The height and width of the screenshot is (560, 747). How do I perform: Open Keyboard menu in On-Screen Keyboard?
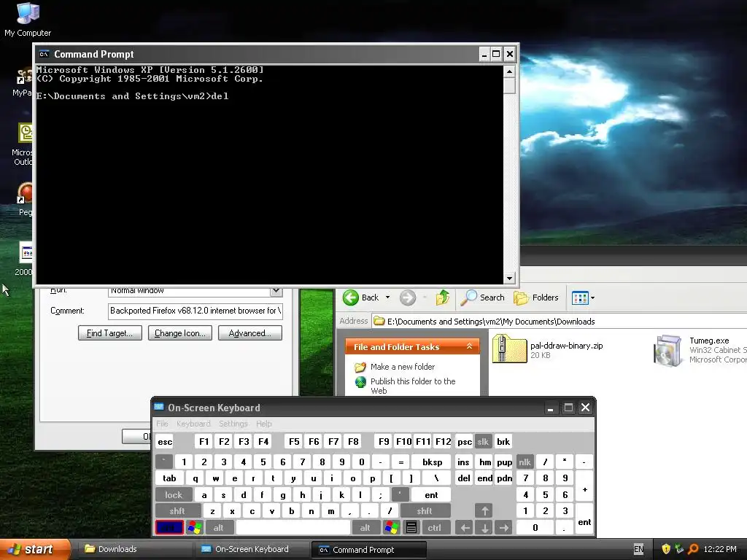click(x=193, y=424)
